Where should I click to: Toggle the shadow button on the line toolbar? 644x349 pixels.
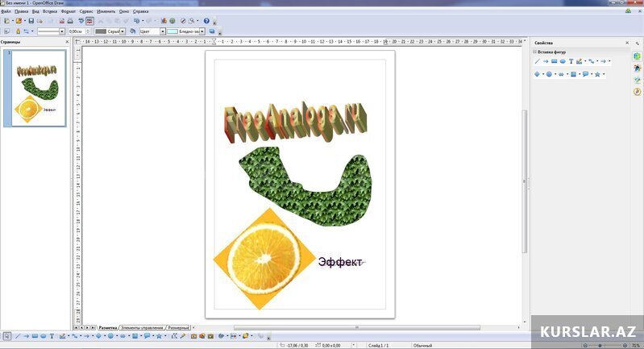coord(211,31)
